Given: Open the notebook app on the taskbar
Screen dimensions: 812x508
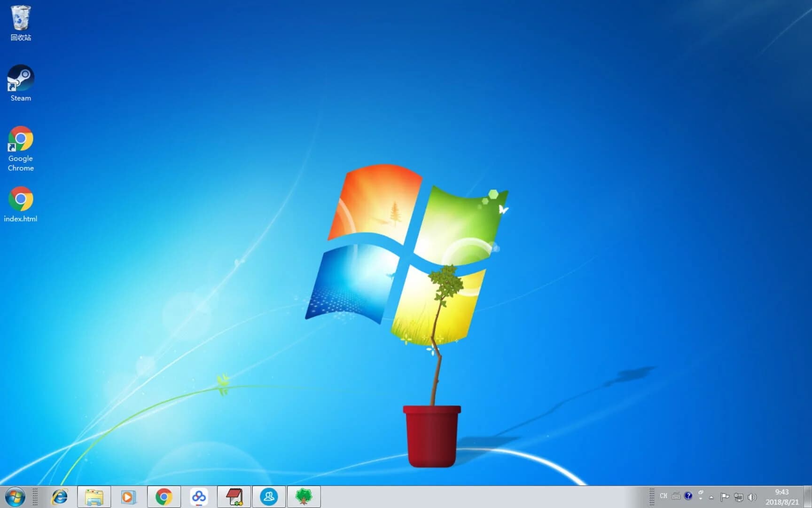Looking at the screenshot, I should [x=234, y=496].
